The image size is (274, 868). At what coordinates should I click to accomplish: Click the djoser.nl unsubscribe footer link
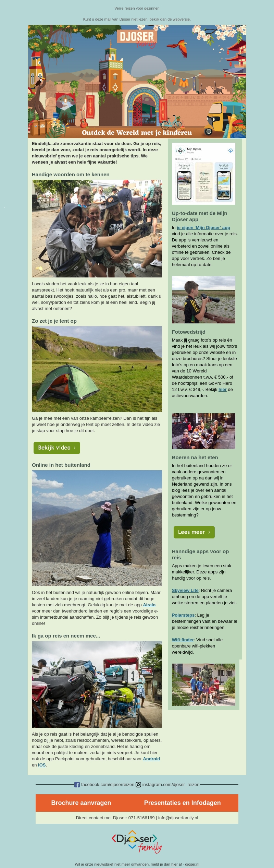click(x=192, y=864)
